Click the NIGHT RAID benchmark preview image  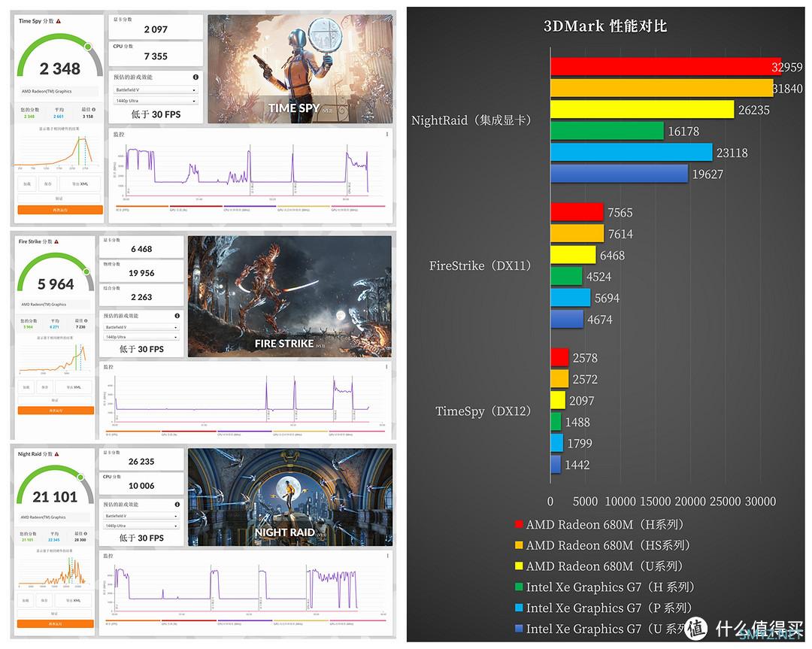click(290, 497)
